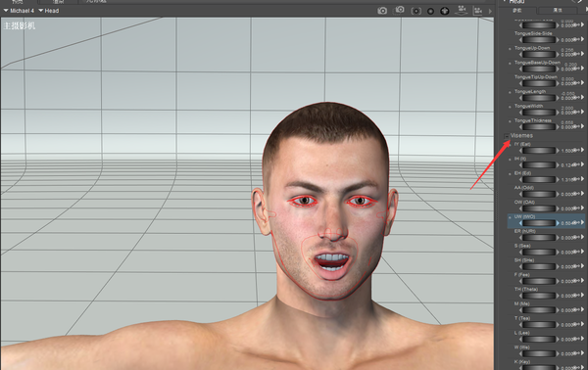The image size is (588, 370).
Task: Click the UW (tWO) dial
Action: click(x=539, y=223)
